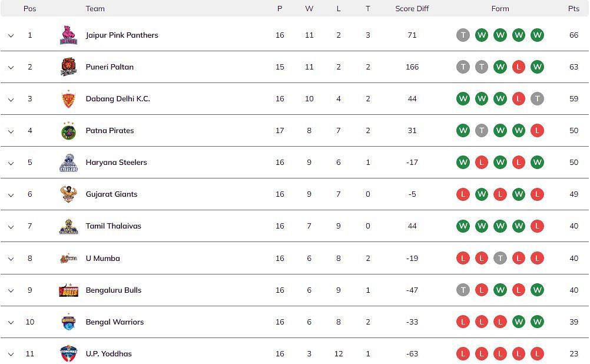Screen dimensions: 590x364
Task: Click the U.P. Yoddhas team logo
Action: 68,353
